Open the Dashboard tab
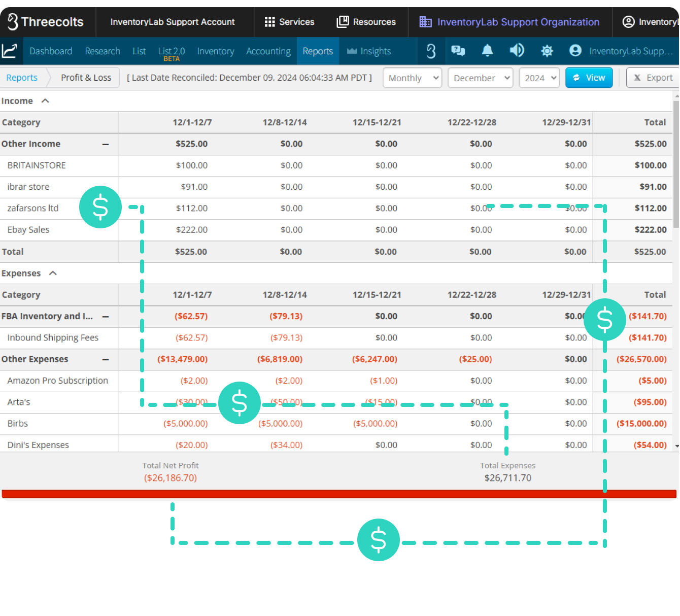This screenshot has width=680, height=616. 51,51
